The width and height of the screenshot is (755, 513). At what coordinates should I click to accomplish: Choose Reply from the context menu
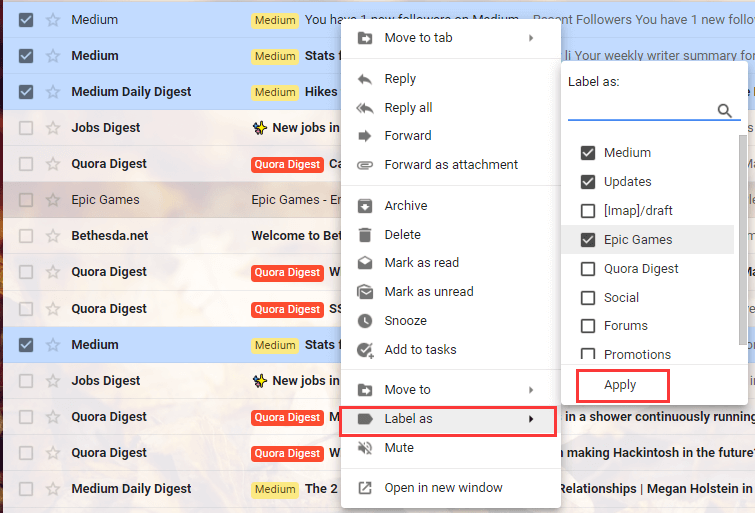[451, 79]
